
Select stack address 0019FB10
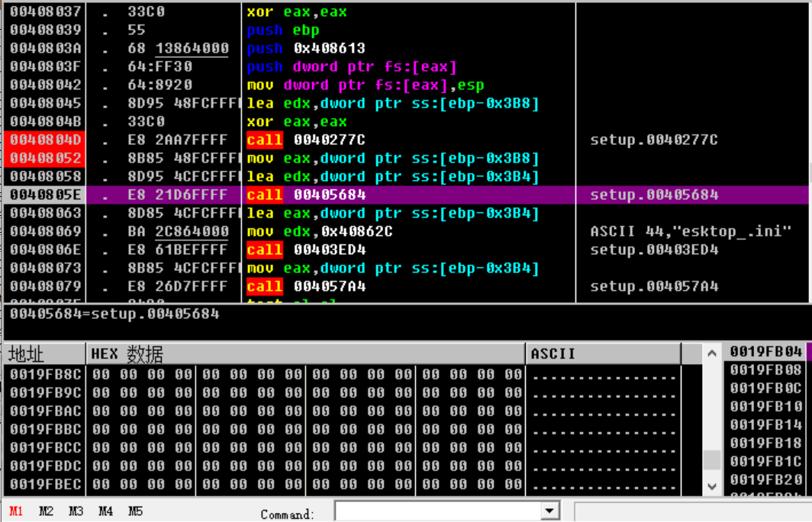[766, 407]
